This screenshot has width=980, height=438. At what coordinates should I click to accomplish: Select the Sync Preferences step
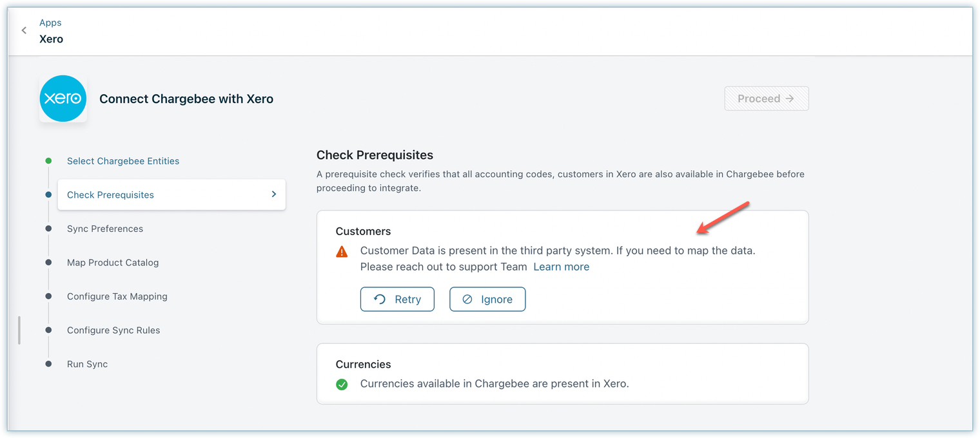(105, 229)
